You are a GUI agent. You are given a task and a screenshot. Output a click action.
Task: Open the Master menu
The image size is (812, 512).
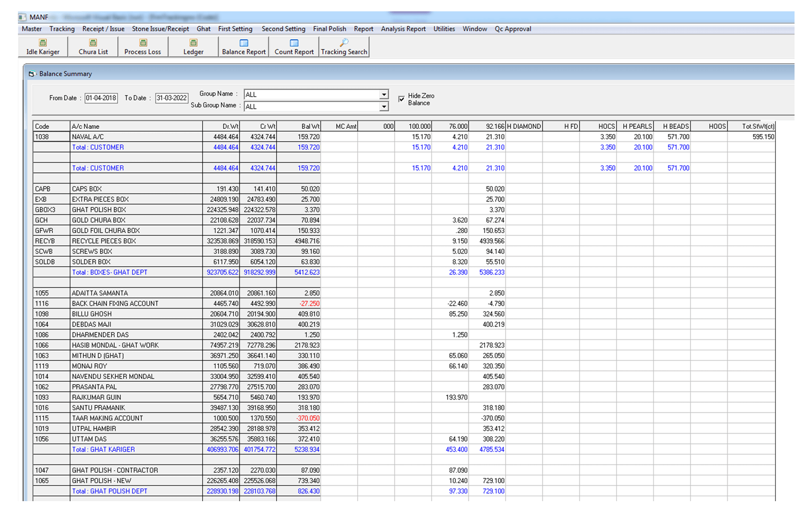[32, 29]
